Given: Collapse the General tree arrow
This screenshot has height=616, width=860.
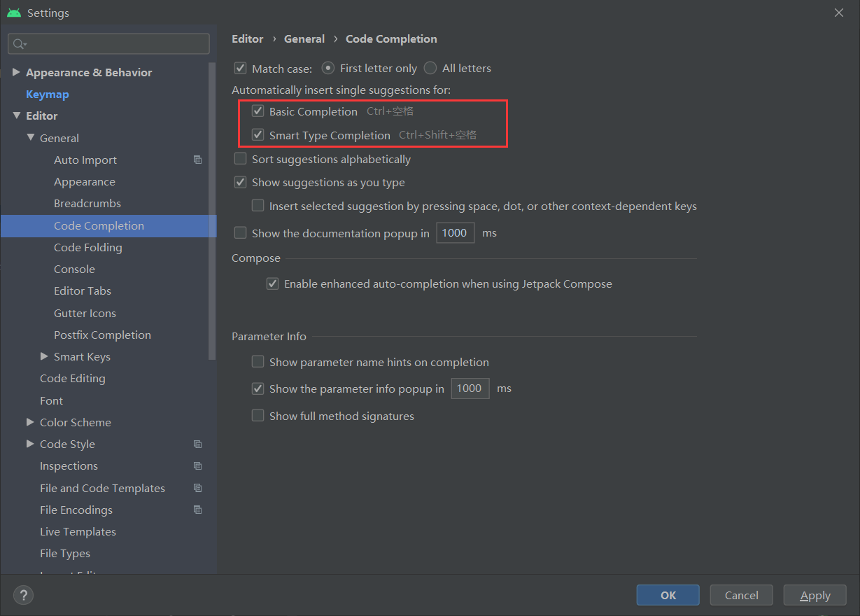Looking at the screenshot, I should point(30,138).
